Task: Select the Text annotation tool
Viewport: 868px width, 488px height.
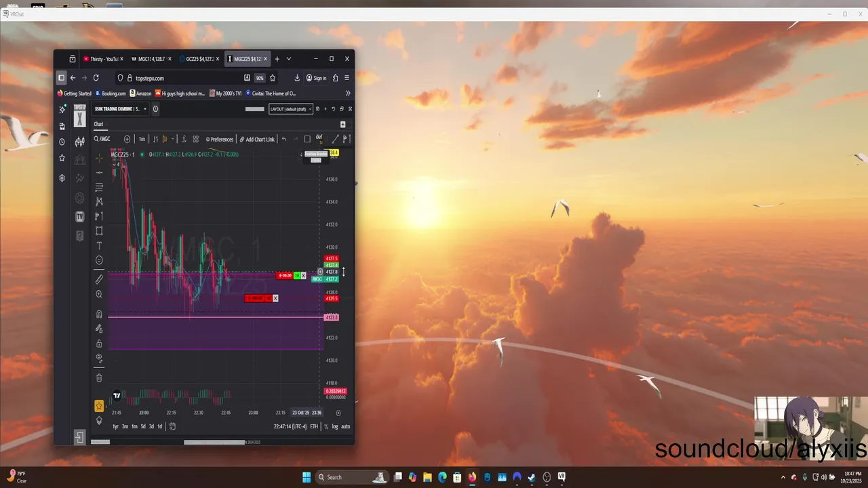Action: click(x=99, y=246)
